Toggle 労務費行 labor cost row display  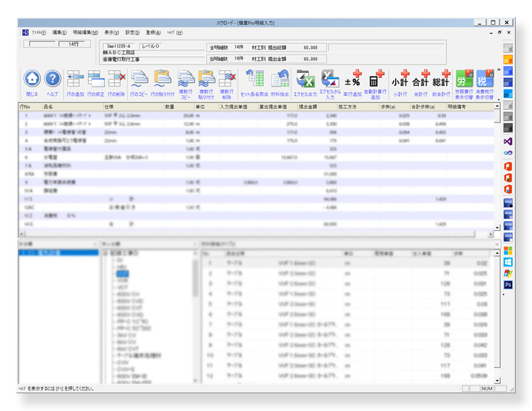click(465, 79)
